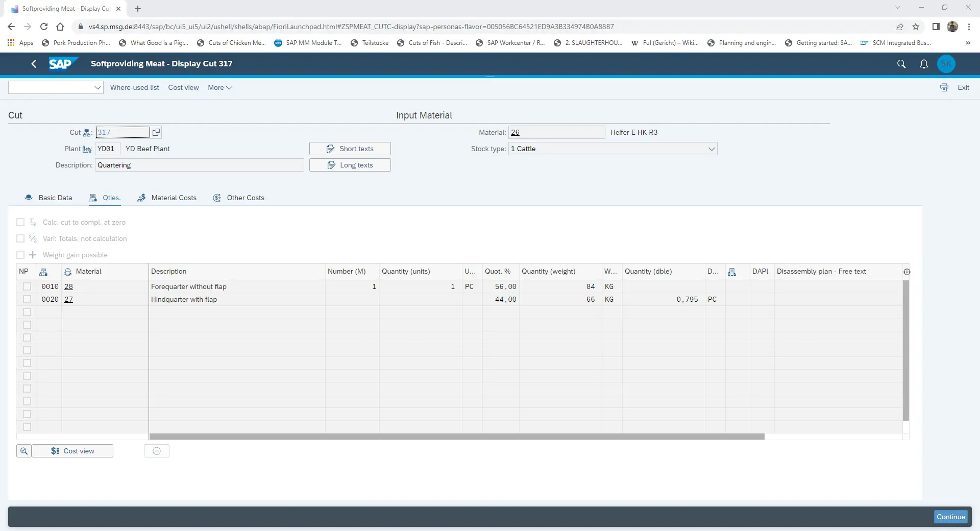Switch to the Basic Data tab
Viewport: 980px width, 531px height.
coord(49,198)
